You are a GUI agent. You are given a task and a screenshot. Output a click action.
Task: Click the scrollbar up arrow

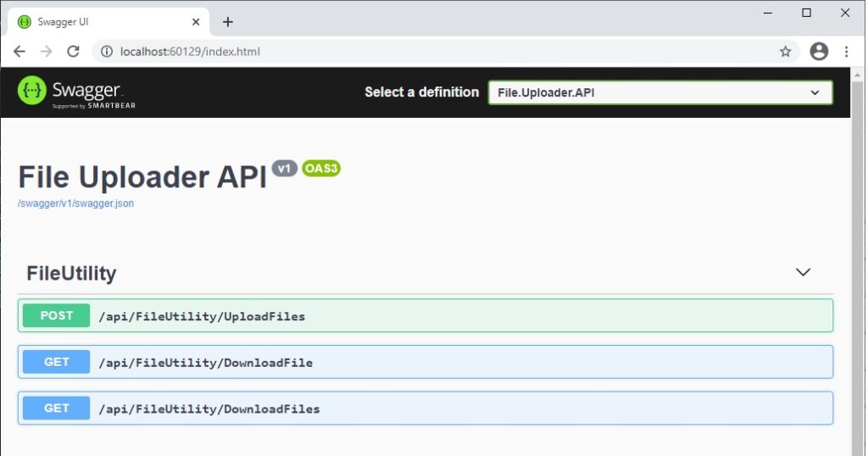click(x=858, y=74)
